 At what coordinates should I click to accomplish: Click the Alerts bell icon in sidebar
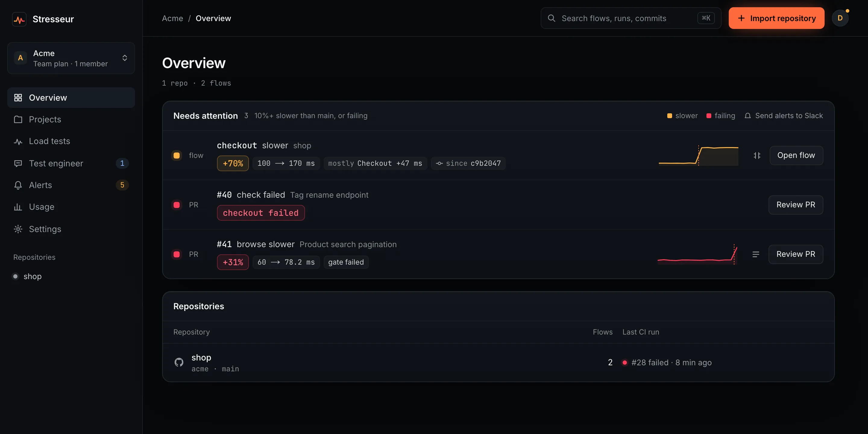(x=18, y=185)
